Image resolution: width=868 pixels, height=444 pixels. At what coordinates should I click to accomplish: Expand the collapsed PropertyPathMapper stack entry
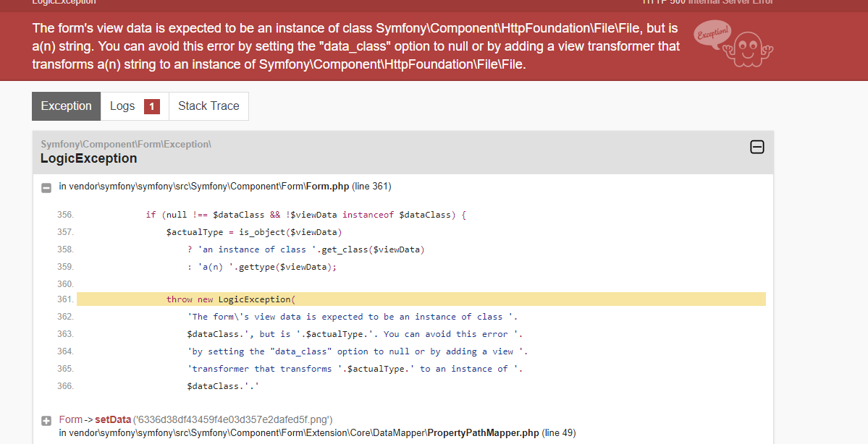(46, 419)
